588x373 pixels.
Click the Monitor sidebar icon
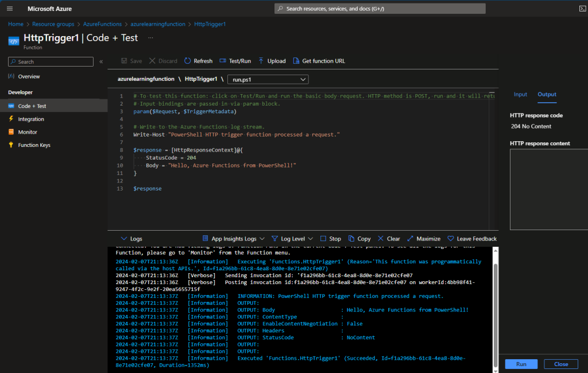11,132
